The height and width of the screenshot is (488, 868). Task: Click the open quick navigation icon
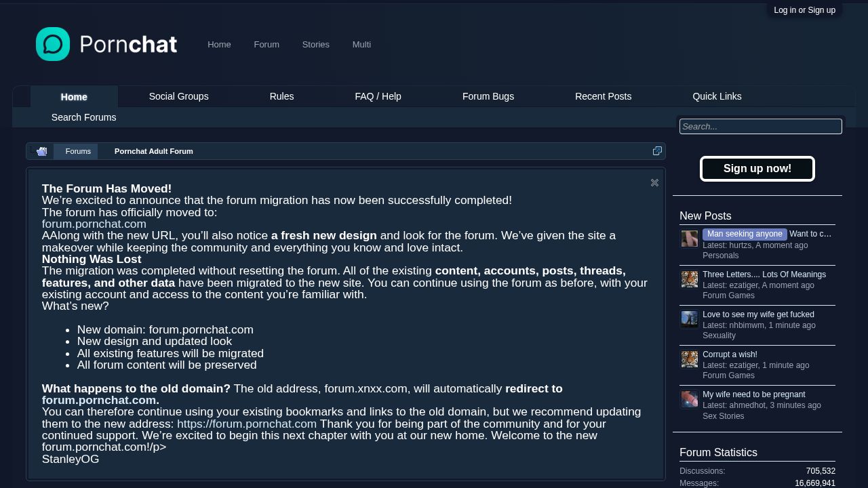(657, 151)
